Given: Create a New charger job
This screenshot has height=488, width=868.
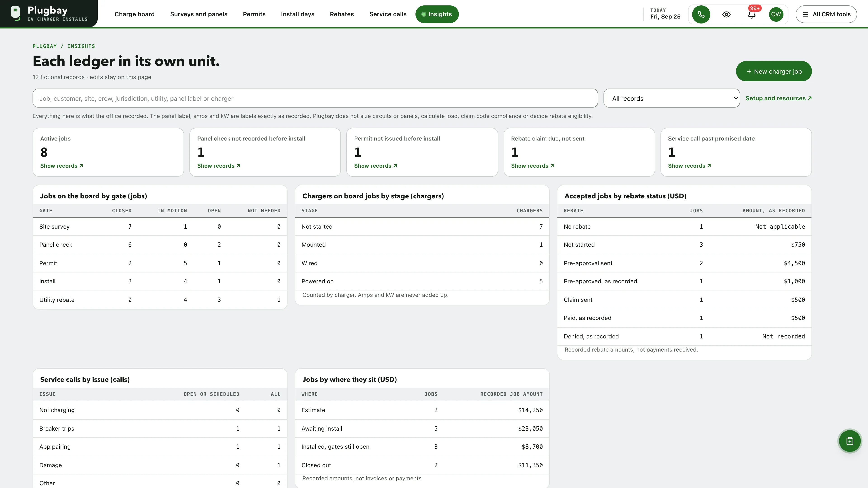Looking at the screenshot, I should (x=774, y=71).
